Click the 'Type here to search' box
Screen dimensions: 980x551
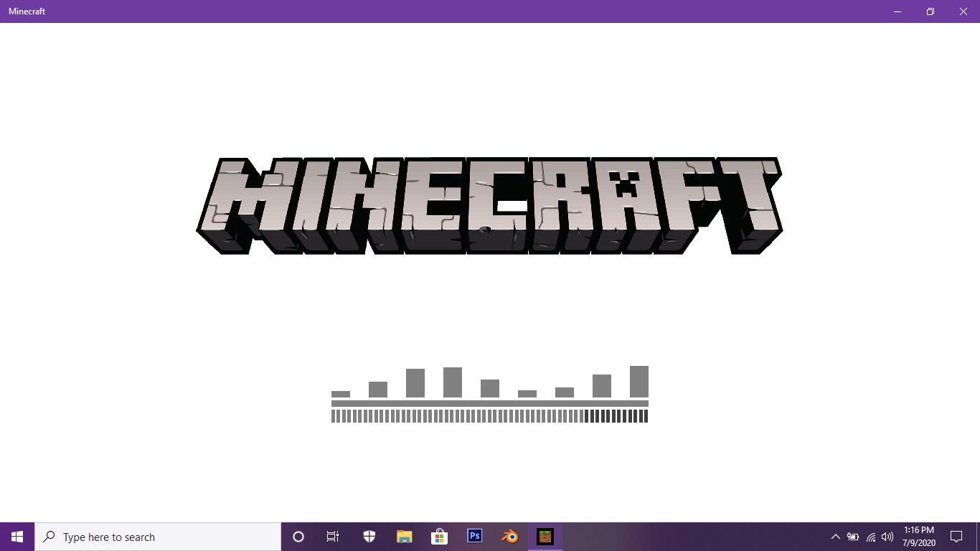[x=158, y=537]
